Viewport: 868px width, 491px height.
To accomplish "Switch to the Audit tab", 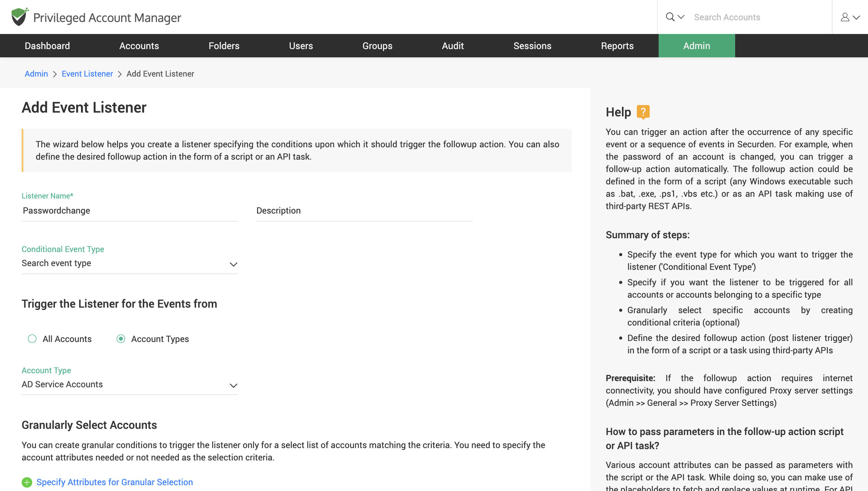I will click(452, 45).
